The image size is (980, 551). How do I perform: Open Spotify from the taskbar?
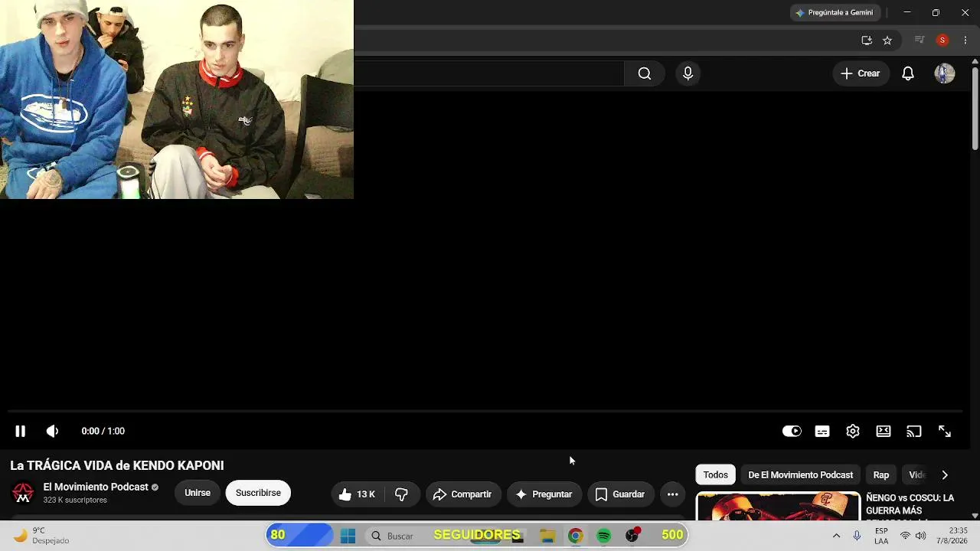(604, 536)
